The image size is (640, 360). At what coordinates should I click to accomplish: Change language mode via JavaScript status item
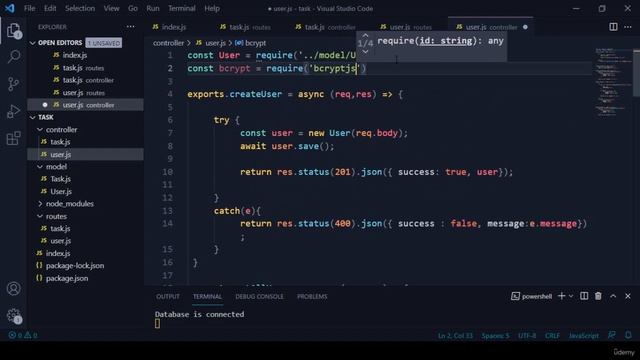[584, 336]
